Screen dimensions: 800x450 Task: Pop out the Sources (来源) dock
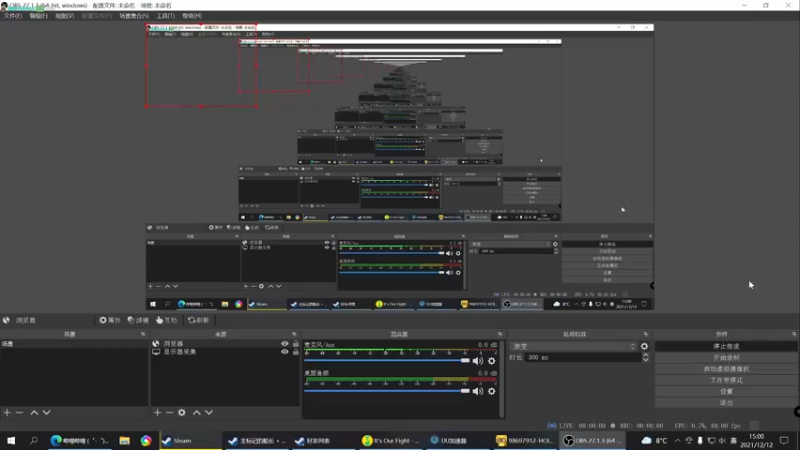point(294,334)
